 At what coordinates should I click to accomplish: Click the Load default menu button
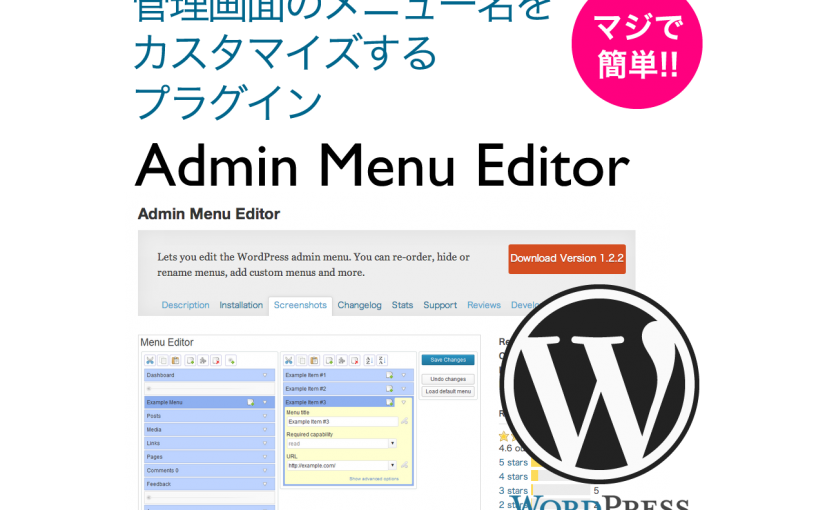pos(448,392)
